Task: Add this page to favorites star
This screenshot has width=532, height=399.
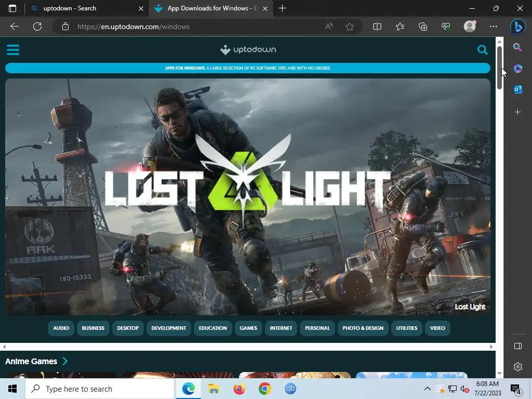Action: [350, 26]
